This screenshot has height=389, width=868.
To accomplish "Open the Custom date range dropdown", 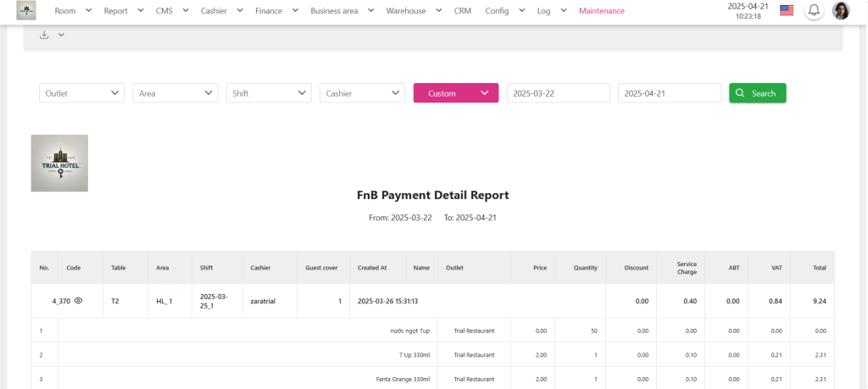I will click(x=455, y=93).
